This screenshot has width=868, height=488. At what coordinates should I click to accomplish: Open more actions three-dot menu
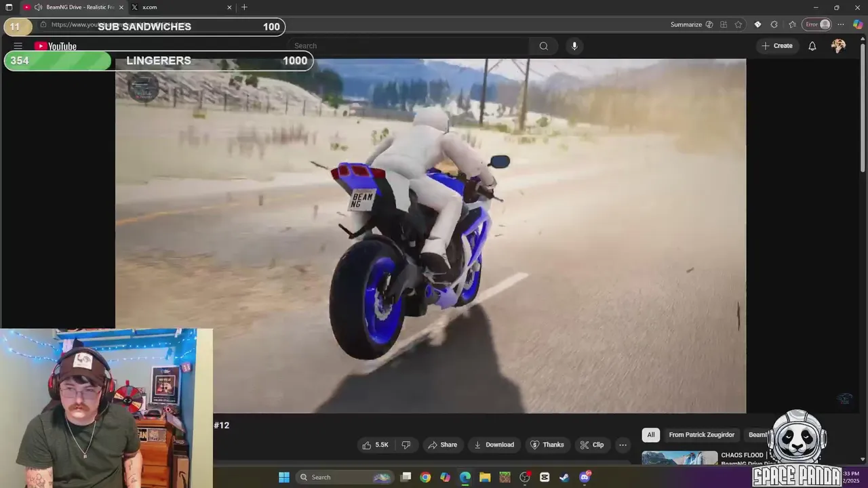(x=623, y=445)
